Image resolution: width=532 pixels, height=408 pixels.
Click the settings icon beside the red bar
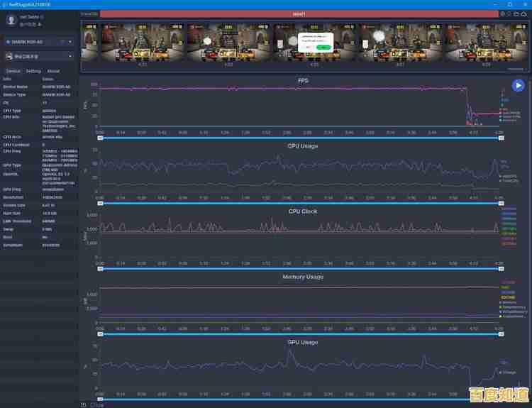pyautogui.click(x=502, y=13)
